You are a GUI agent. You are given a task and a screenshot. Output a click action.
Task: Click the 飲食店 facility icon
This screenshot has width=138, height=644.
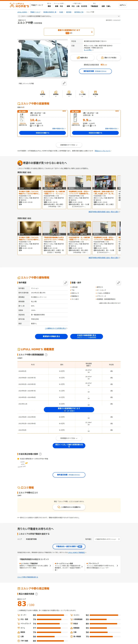pos(72,624)
